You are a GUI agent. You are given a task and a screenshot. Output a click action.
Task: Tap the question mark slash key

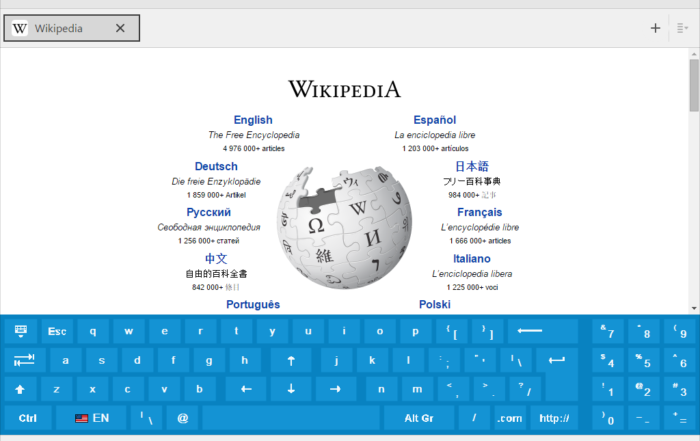(x=525, y=389)
